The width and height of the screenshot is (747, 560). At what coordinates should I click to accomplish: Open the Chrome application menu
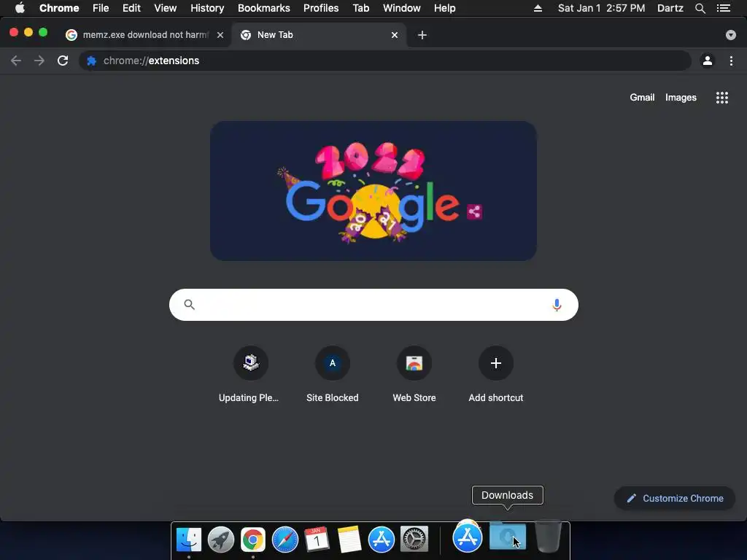[59, 8]
